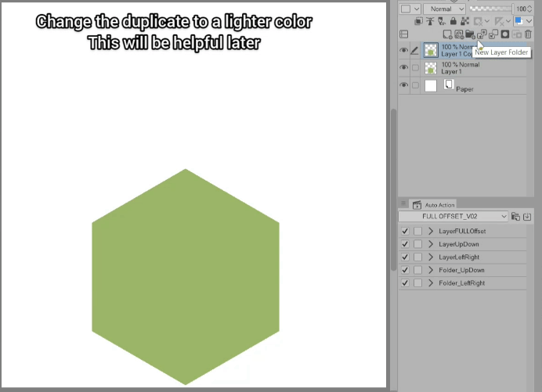
Task: Hide Layer 1 Copy with eye icon
Action: point(403,51)
